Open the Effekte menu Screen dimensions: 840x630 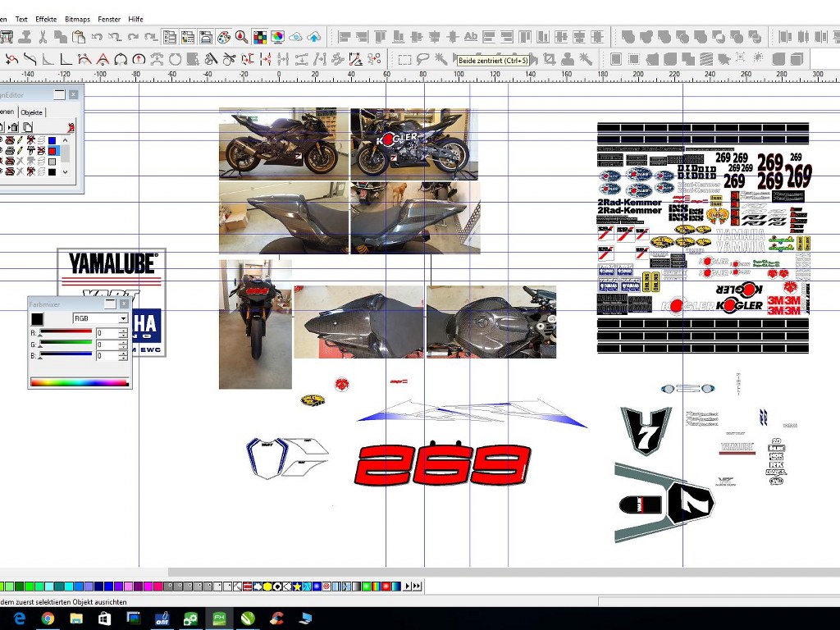pos(46,19)
